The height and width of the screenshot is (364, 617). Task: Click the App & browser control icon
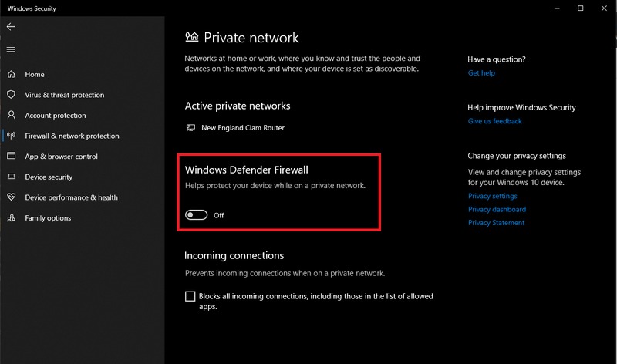11,157
